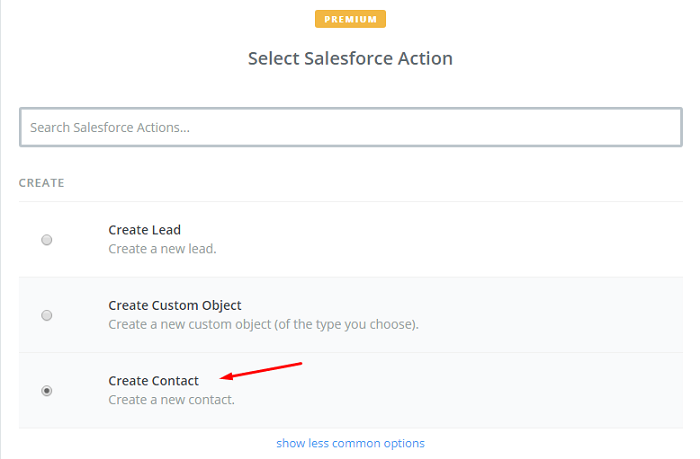Click the "Create Lead" title text
This screenshot has height=459, width=700.
tap(144, 230)
